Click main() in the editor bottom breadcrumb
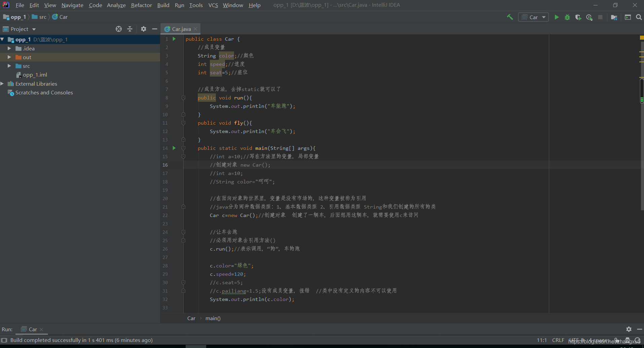Image resolution: width=644 pixels, height=348 pixels. (213, 318)
